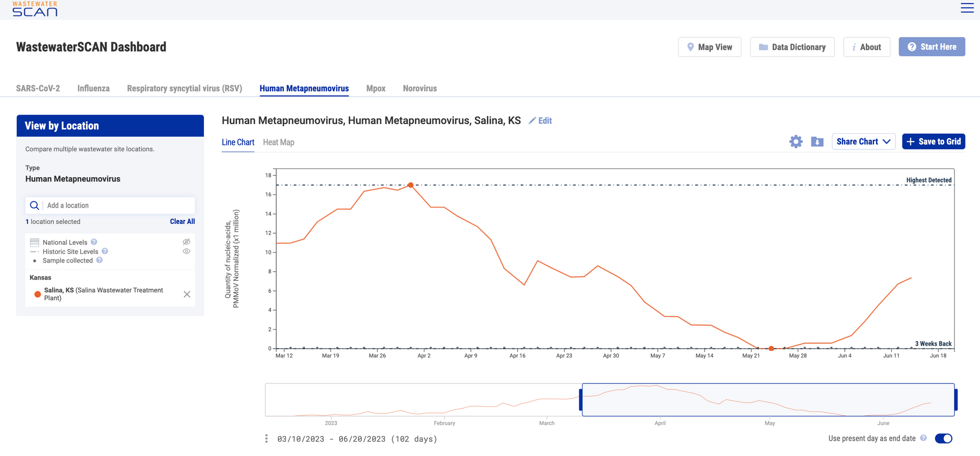980x456 pixels.
Task: Toggle National Levels visibility eye
Action: coord(186,242)
